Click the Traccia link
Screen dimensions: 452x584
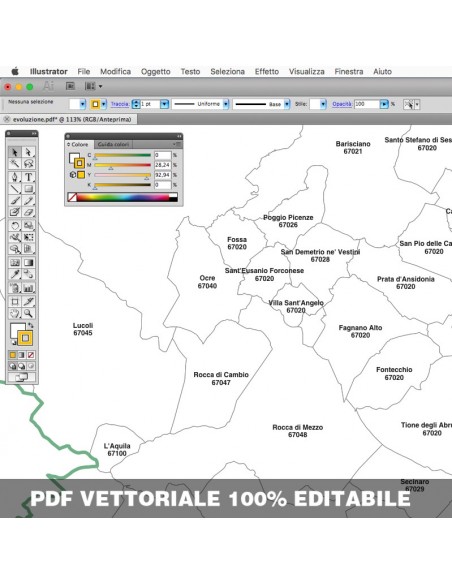[x=120, y=104]
